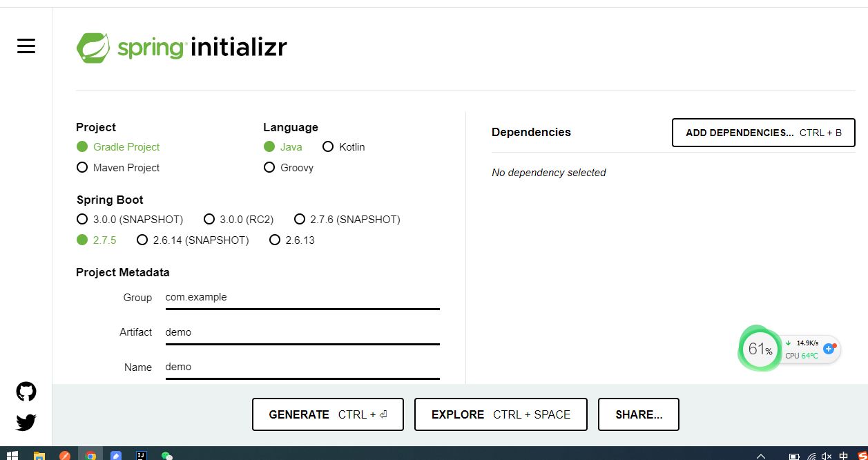Click the Chinese input method indicator
Image resolution: width=868 pixels, height=460 pixels.
click(844, 457)
